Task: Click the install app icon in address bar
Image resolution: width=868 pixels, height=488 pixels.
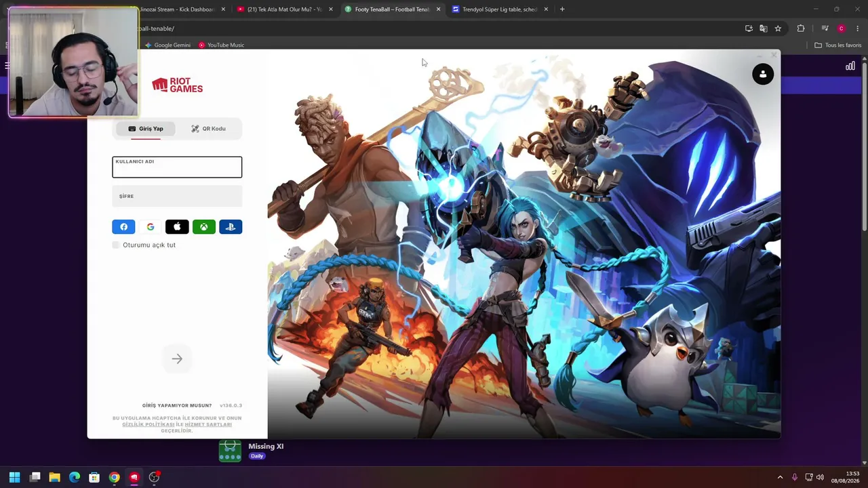Action: click(x=749, y=28)
